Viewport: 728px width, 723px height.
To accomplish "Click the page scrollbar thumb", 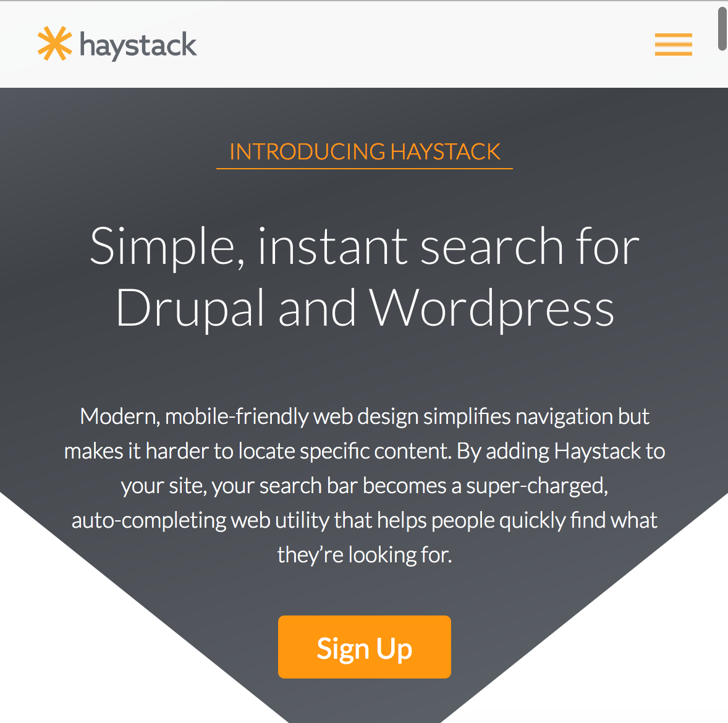I will [x=722, y=29].
